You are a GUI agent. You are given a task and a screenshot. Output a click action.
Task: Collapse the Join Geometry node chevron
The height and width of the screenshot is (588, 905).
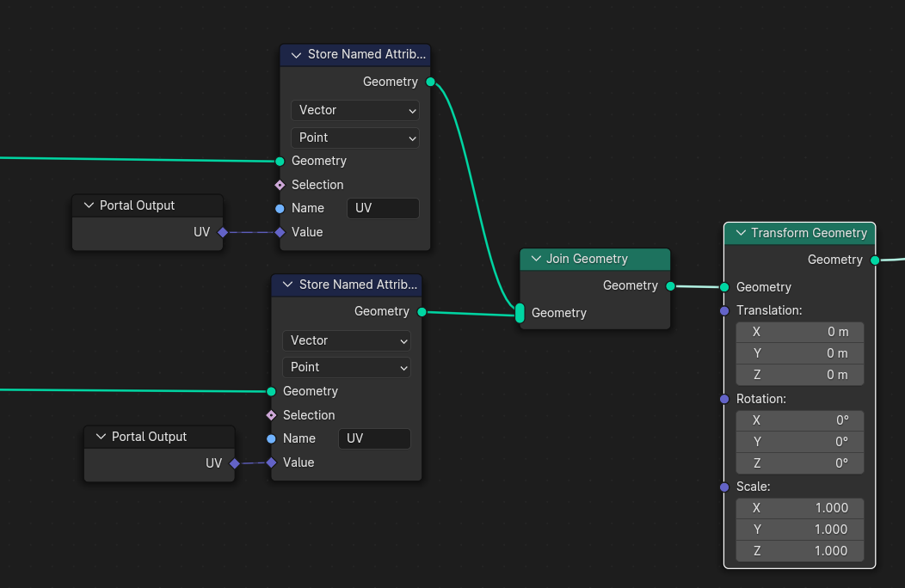tap(536, 259)
